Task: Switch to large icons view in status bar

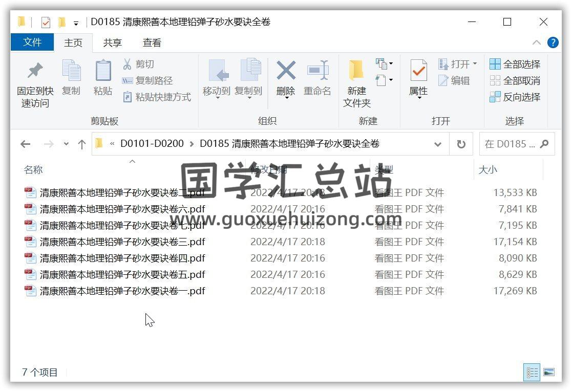Action: click(548, 373)
